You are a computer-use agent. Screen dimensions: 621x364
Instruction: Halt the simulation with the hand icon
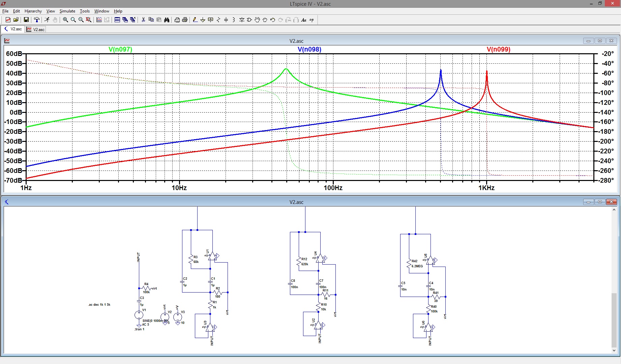55,20
